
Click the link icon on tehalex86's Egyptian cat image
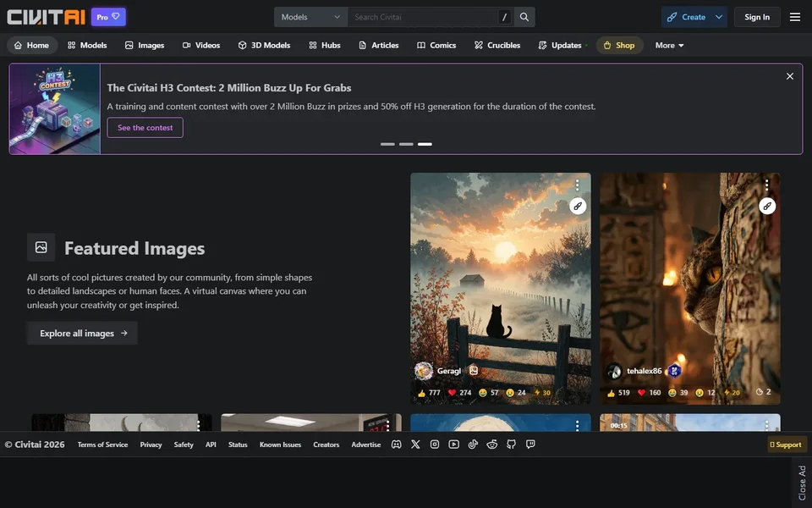tap(767, 206)
